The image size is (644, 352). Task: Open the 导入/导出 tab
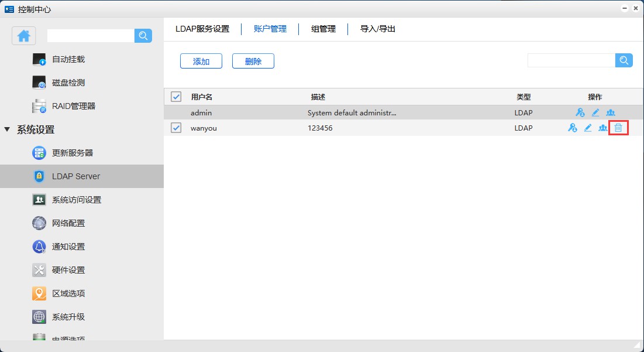(x=378, y=29)
